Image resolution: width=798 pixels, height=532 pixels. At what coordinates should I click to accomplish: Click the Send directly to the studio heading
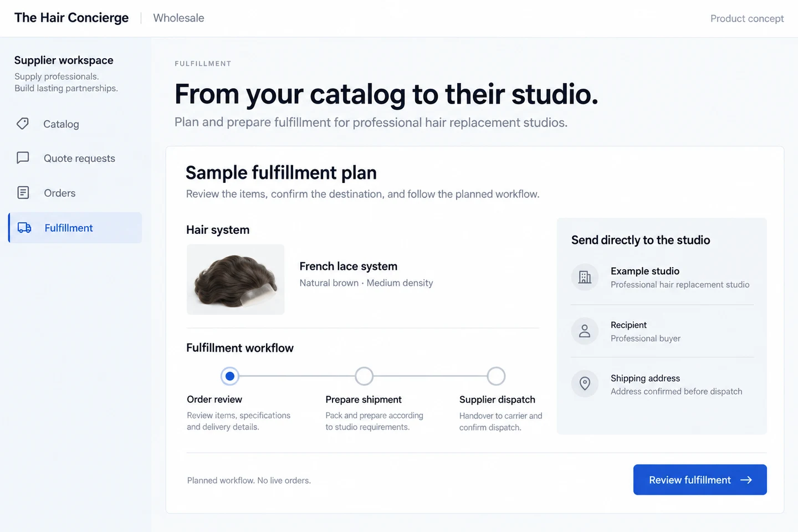point(641,240)
